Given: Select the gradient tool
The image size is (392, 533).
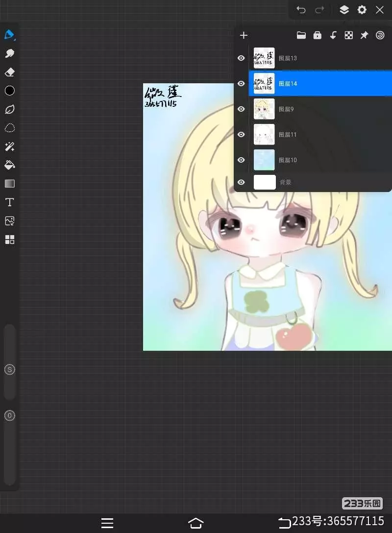Looking at the screenshot, I should [9, 184].
